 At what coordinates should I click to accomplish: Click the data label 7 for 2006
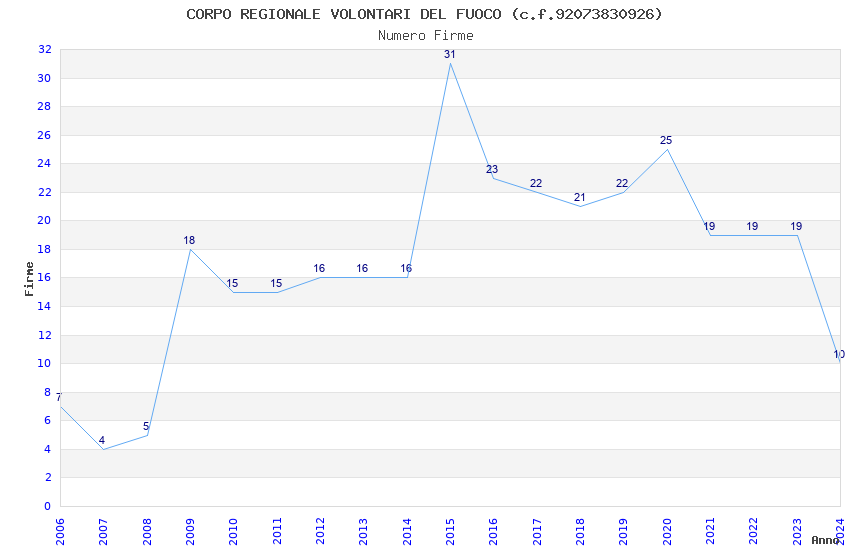coord(59,397)
